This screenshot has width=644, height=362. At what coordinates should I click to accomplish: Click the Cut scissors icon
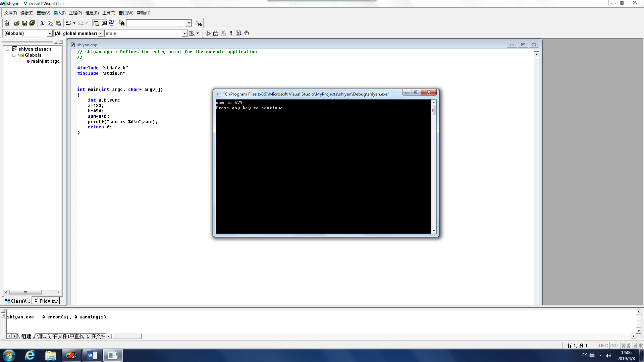pyautogui.click(x=42, y=23)
